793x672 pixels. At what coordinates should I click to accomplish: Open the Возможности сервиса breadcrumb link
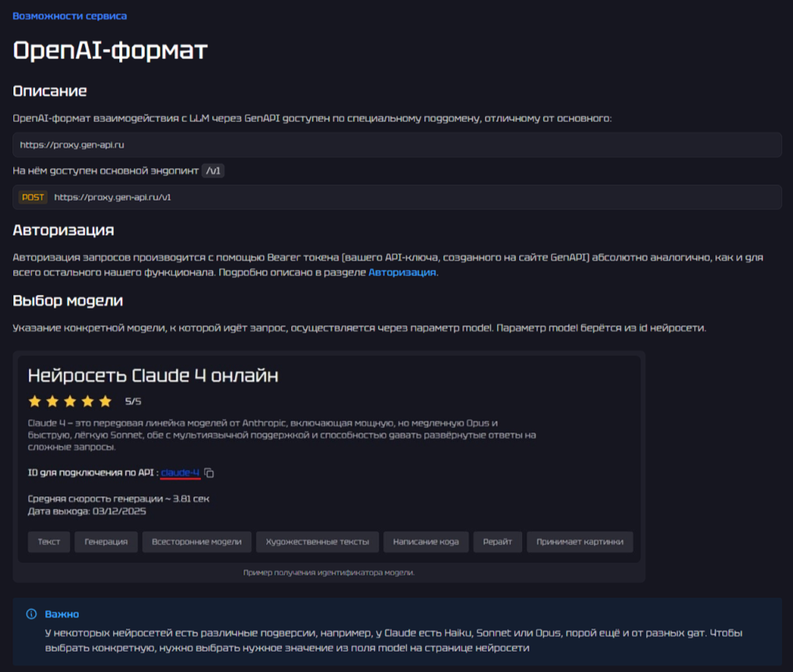(69, 16)
